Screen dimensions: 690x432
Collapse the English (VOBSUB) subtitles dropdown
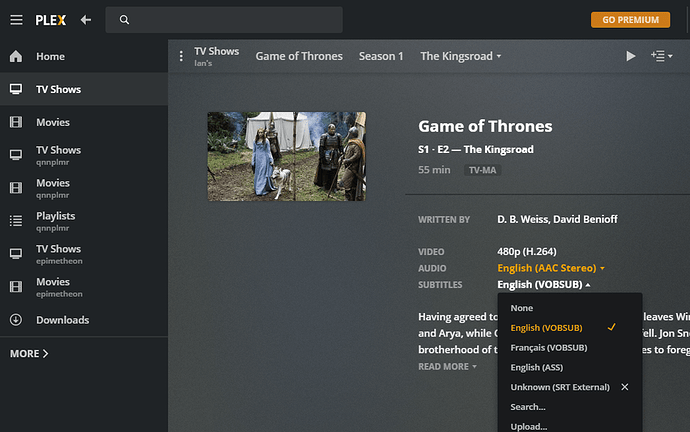point(544,285)
